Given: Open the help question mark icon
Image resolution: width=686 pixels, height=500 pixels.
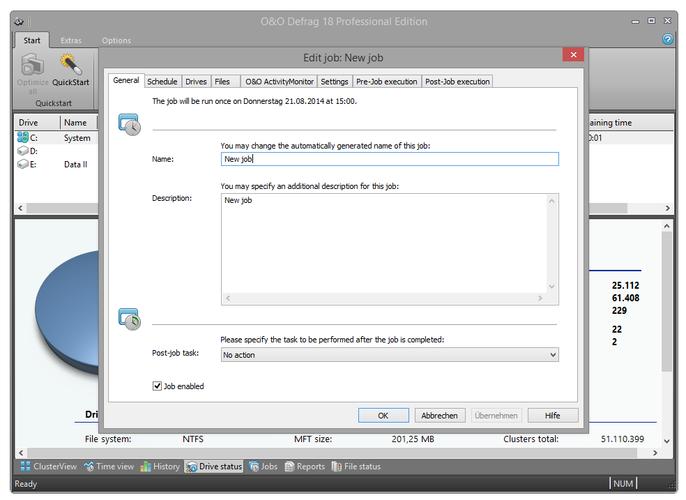Looking at the screenshot, I should pos(667,39).
